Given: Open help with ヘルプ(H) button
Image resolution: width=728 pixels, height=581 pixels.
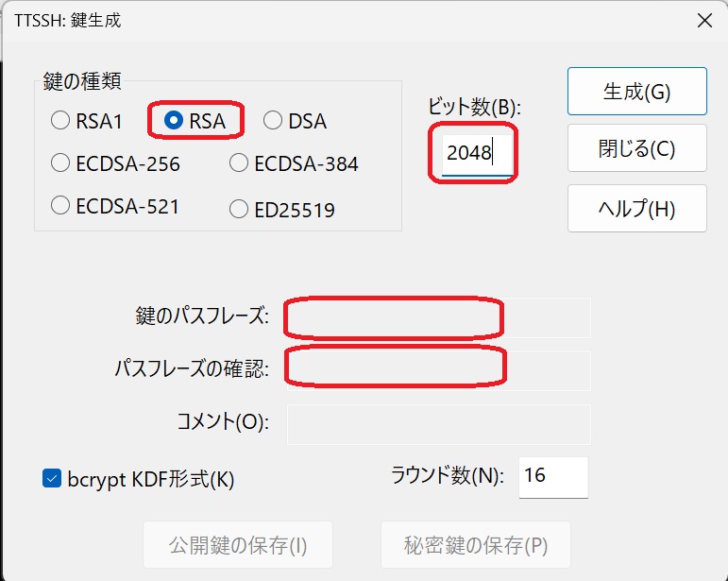Looking at the screenshot, I should click(636, 209).
